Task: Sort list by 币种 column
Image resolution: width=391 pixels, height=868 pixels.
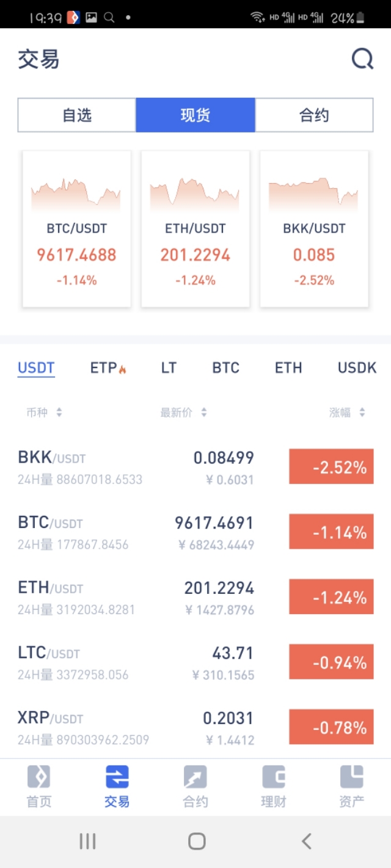Action: [44, 413]
